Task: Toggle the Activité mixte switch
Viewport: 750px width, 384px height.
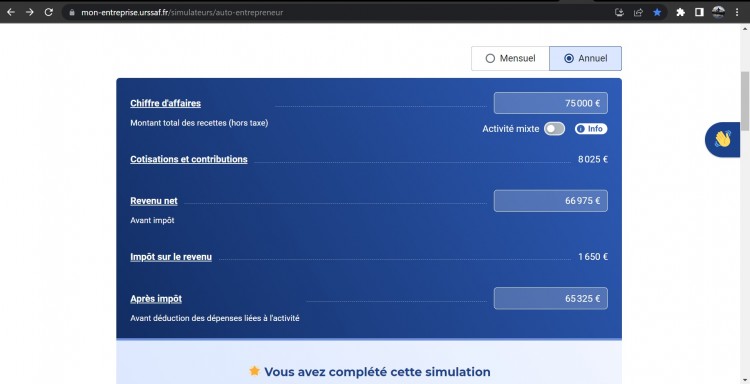Action: click(x=554, y=129)
